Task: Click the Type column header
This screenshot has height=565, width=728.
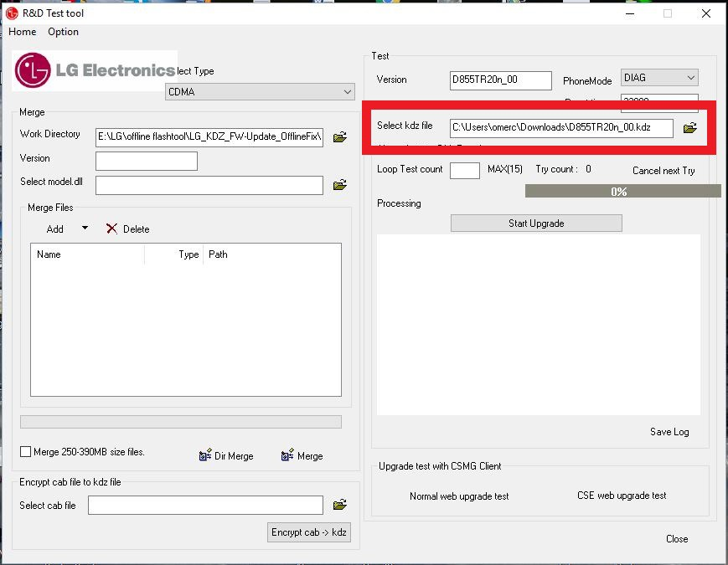Action: [174, 254]
